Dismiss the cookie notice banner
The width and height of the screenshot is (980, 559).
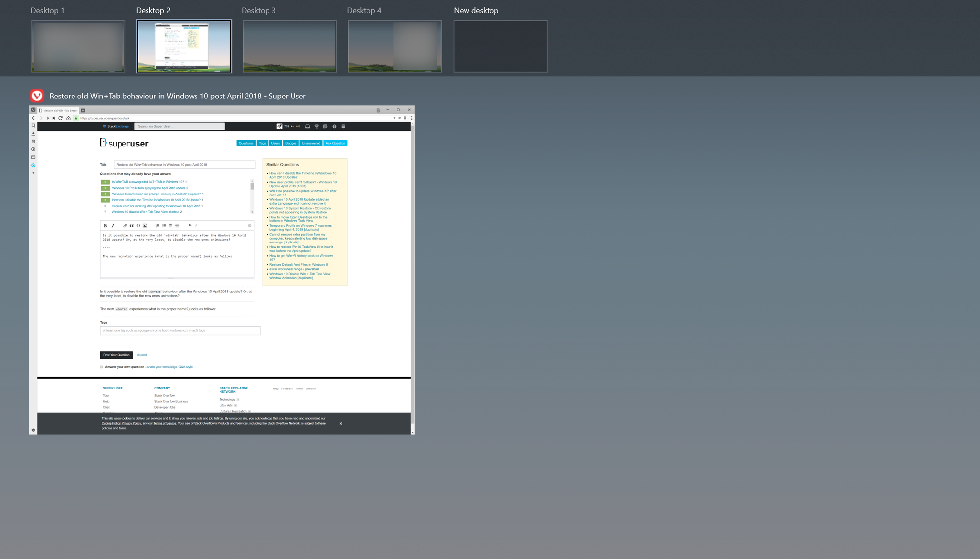coord(341,423)
